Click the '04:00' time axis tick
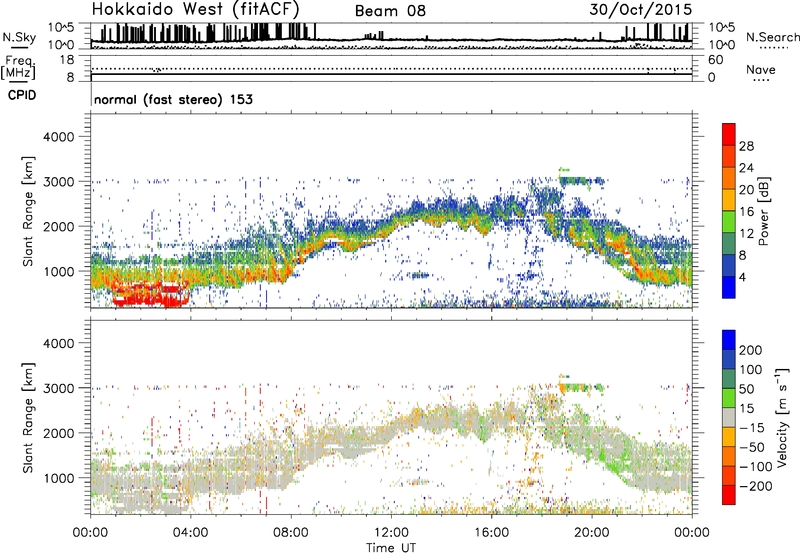This screenshot has width=800, height=554. [x=190, y=533]
